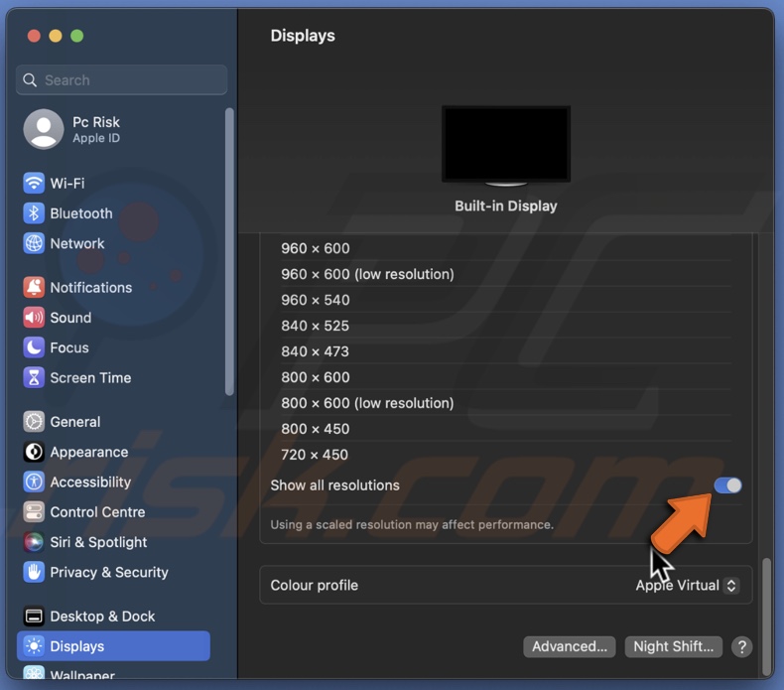Open Bluetooth icon in sidebar
Screen dimensions: 784x690
click(34, 213)
